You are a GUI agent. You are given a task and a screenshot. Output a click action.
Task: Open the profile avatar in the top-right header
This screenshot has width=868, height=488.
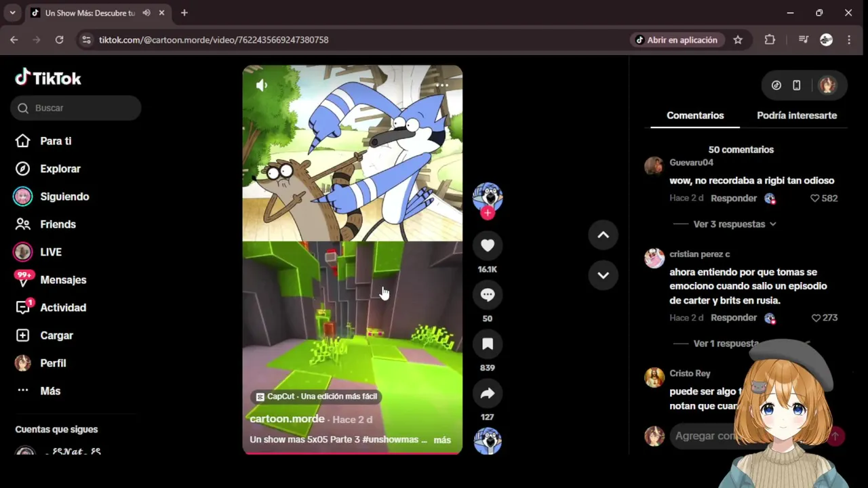tap(827, 85)
